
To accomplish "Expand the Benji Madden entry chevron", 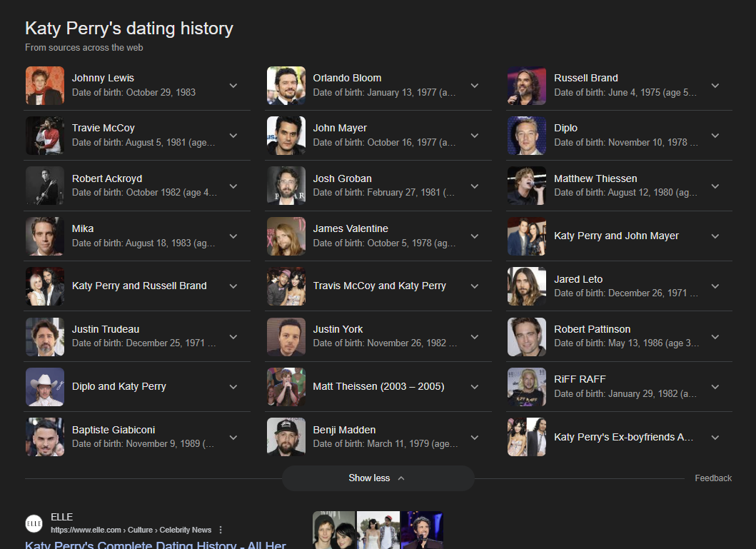I will click(x=475, y=438).
